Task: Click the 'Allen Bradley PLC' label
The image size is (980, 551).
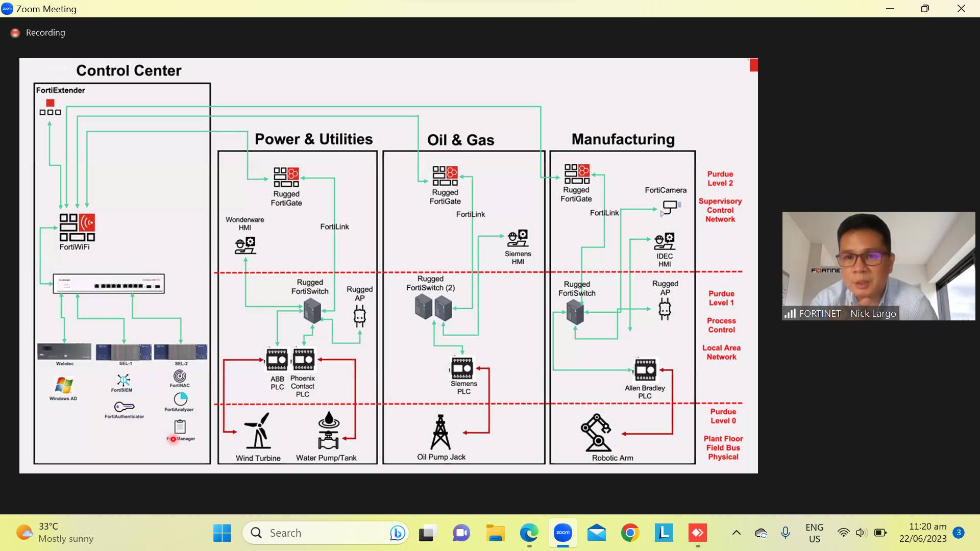Action: point(645,392)
